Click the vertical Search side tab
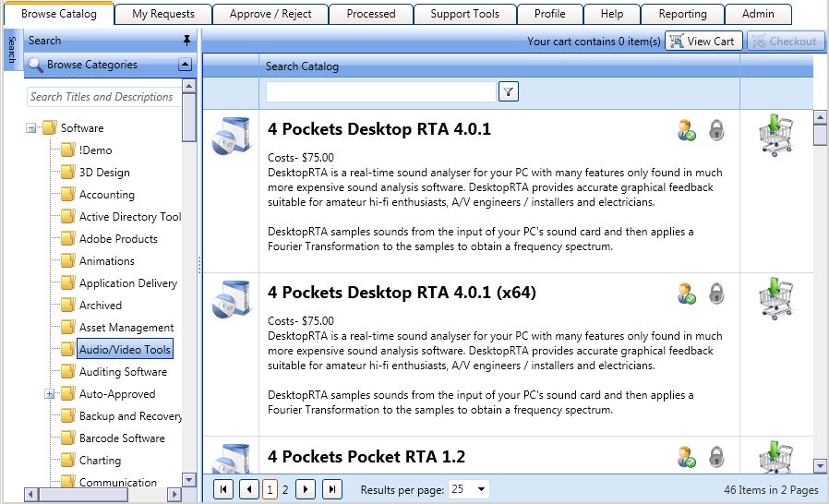The height and width of the screenshot is (504, 829). click(x=12, y=50)
